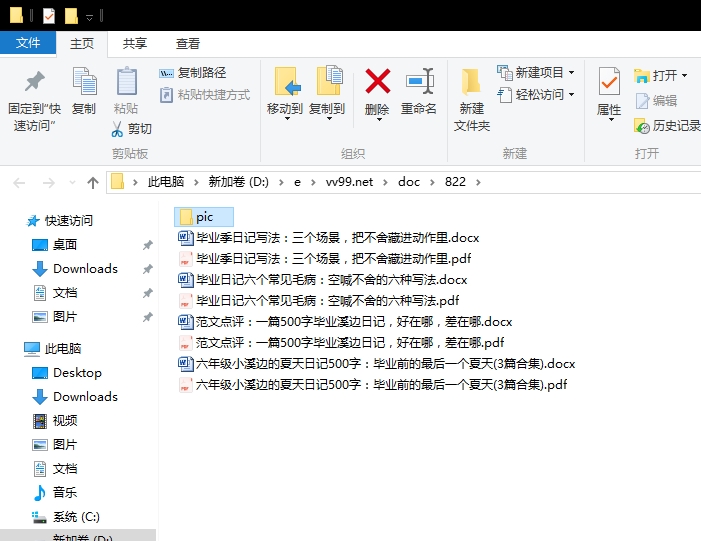Switch to the 共享 (Share) ribbon tab
Viewport: 701px width, 541px height.
(135, 43)
